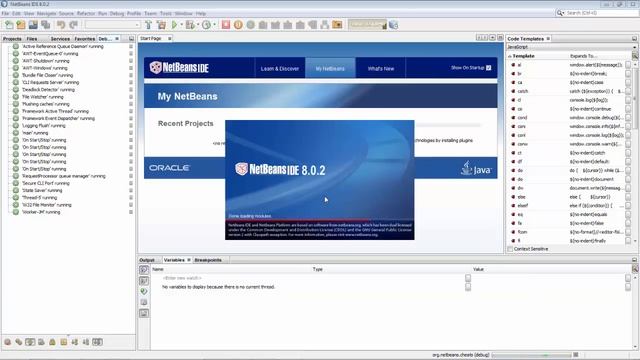This screenshot has height=360, width=640.
Task: Open the project configuration combo box in the toolbar
Action: (x=113, y=25)
